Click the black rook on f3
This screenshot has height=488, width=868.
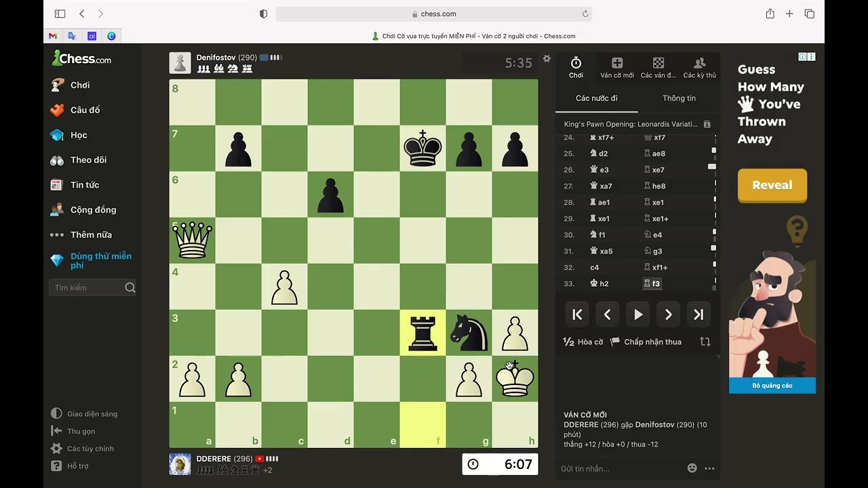point(423,333)
